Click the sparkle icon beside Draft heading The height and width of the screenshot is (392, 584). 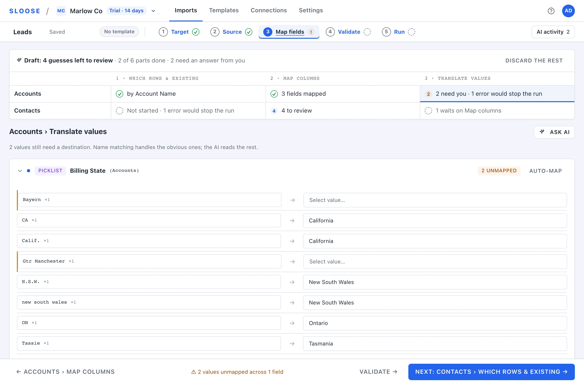point(19,60)
